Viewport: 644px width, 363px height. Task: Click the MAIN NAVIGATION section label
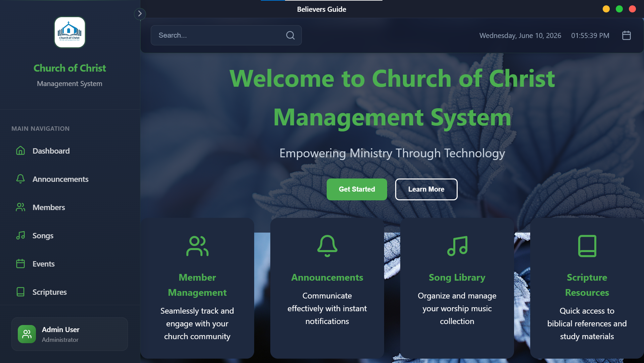point(41,128)
